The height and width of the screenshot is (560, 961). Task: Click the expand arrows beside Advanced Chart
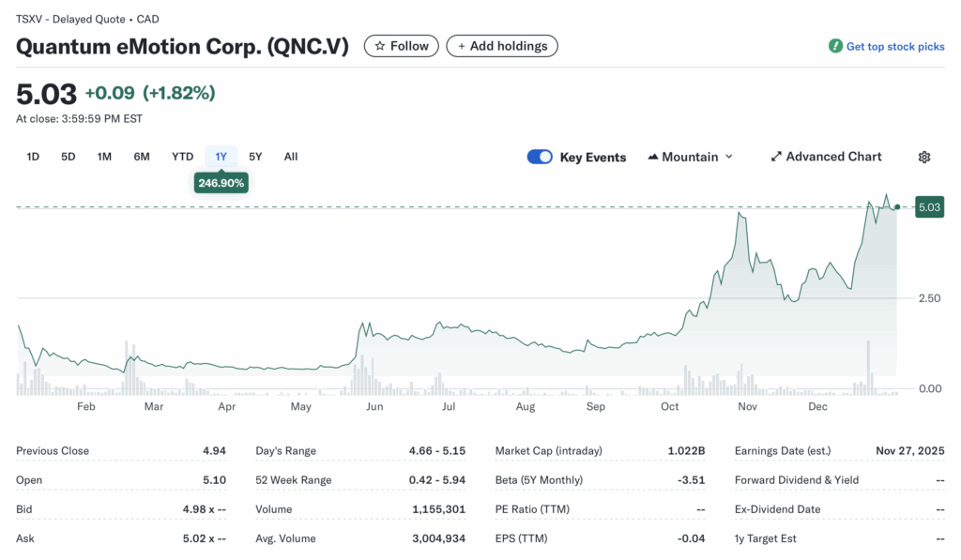coord(775,157)
